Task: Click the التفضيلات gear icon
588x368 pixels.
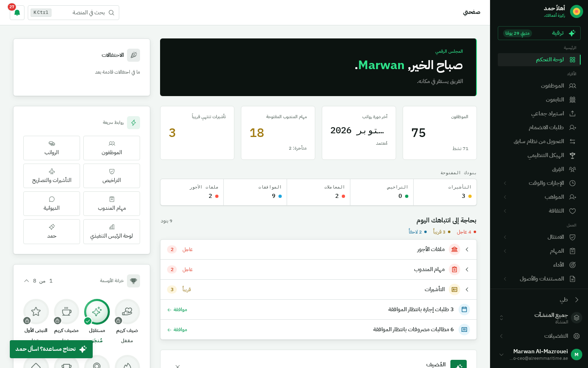Action: pos(577,336)
